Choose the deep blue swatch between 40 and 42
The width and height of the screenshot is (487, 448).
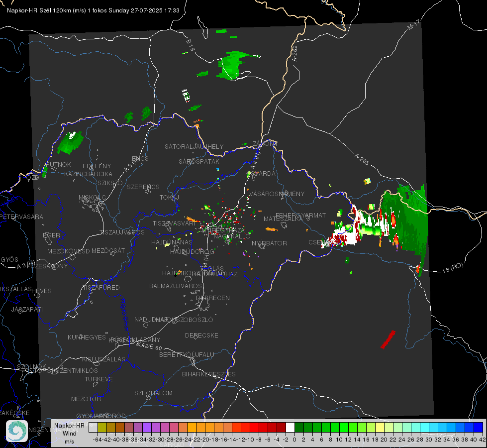(479, 427)
